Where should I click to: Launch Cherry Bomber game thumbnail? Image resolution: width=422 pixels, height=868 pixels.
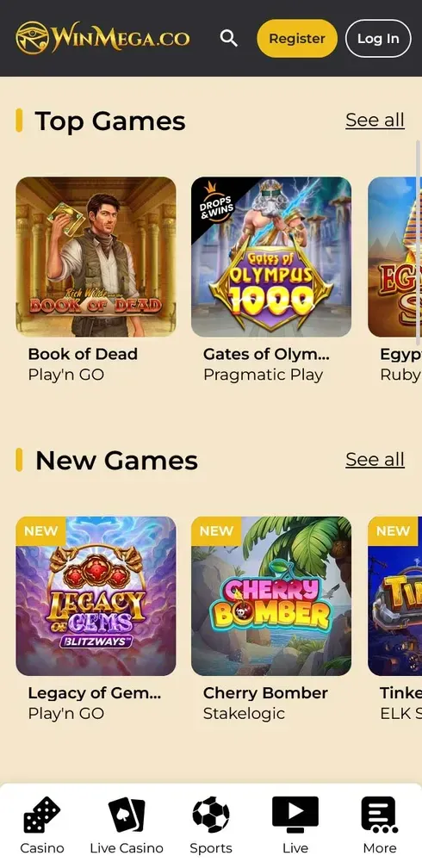click(x=271, y=596)
